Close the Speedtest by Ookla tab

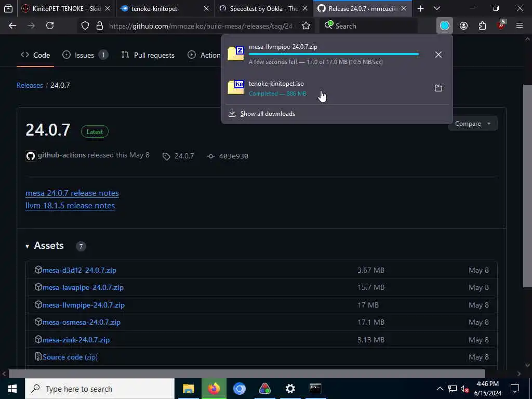coord(304,8)
